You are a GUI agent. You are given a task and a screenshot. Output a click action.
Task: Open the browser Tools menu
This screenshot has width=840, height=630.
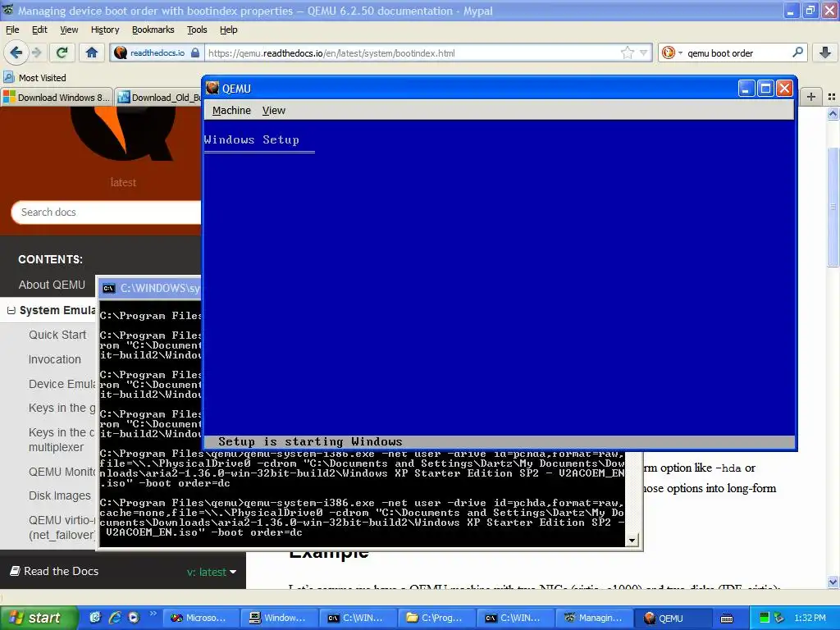click(x=197, y=30)
